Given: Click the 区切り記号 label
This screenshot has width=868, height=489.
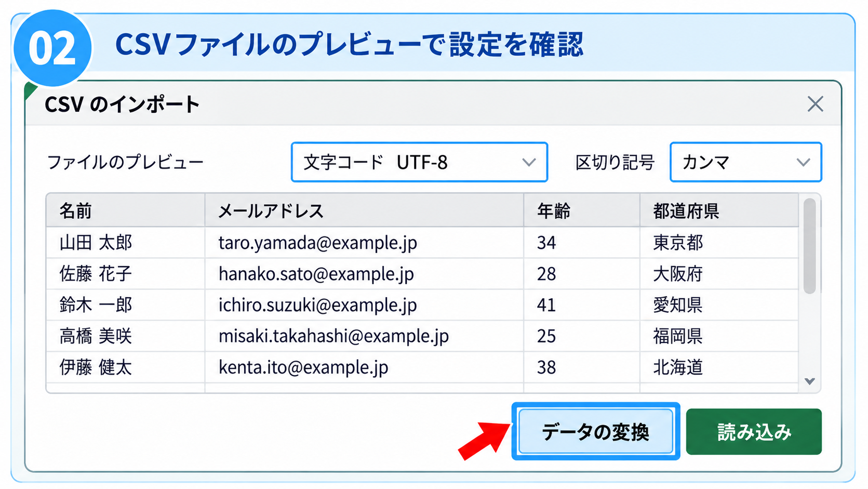Looking at the screenshot, I should point(615,162).
